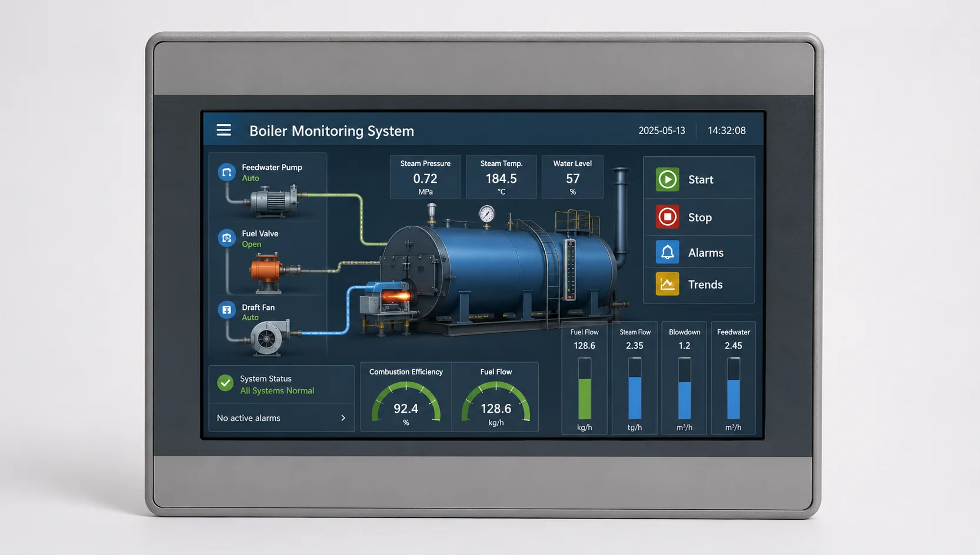
Task: Click the Draft Fan Auto mode text
Action: click(250, 317)
